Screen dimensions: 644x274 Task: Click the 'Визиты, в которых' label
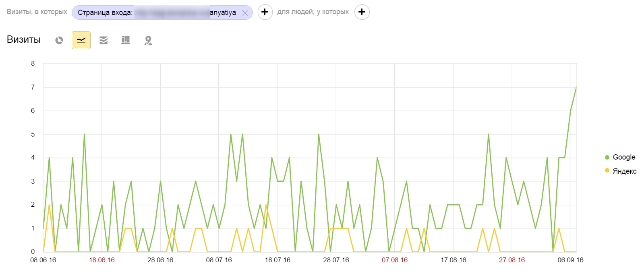(37, 12)
